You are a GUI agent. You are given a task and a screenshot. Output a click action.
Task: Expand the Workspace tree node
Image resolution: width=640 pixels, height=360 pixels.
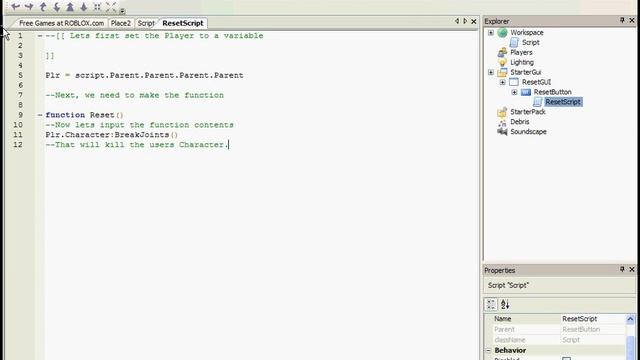[x=491, y=33]
